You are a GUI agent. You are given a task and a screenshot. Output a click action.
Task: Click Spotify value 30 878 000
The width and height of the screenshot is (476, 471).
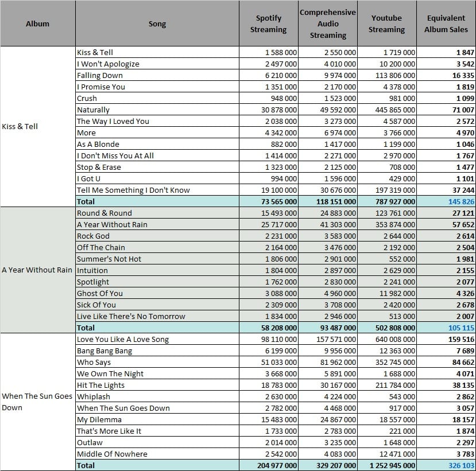tap(269, 110)
